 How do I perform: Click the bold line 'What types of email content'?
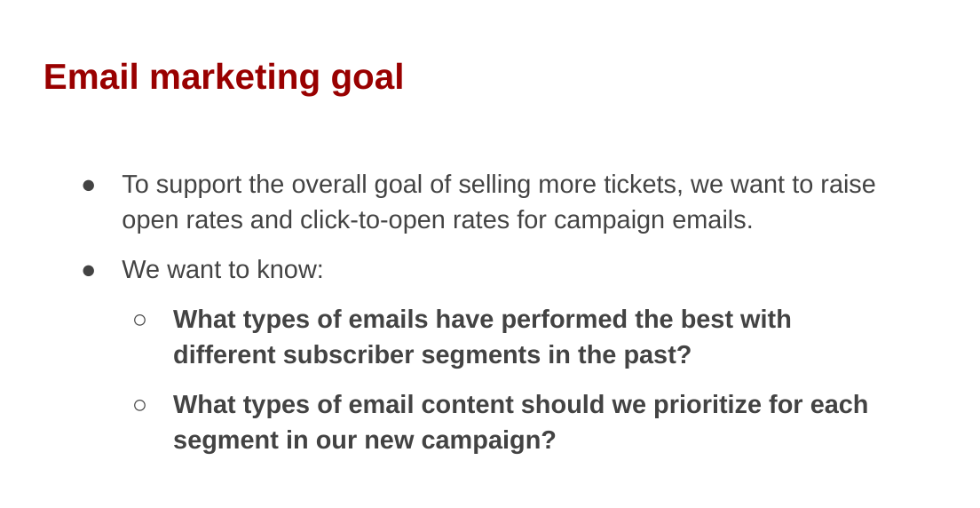(520, 404)
